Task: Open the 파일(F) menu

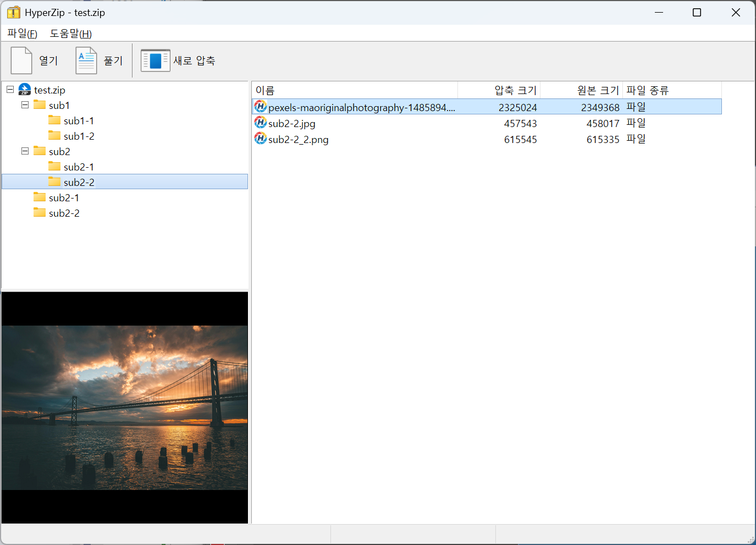Action: tap(22, 34)
